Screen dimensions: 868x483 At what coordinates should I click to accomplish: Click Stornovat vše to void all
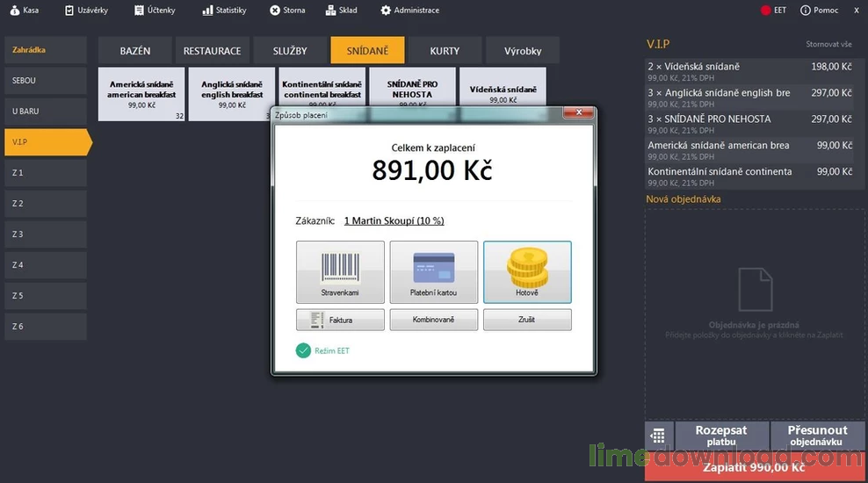coord(828,44)
